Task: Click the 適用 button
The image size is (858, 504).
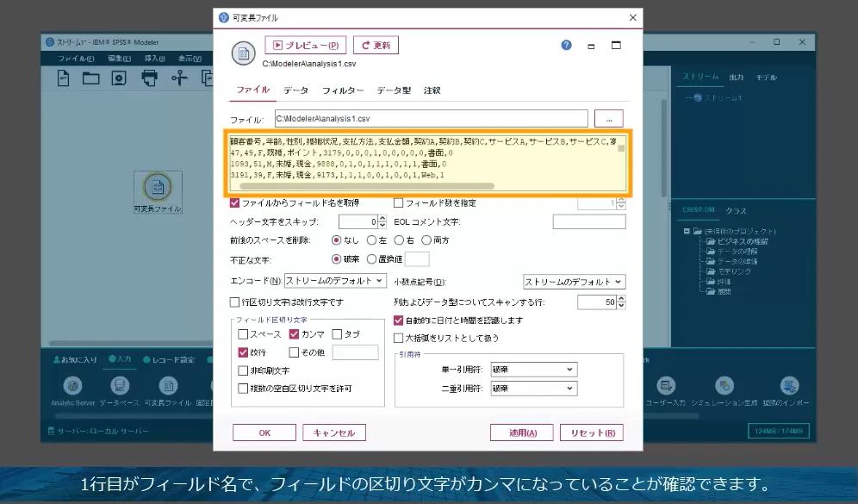Action: pos(521,432)
